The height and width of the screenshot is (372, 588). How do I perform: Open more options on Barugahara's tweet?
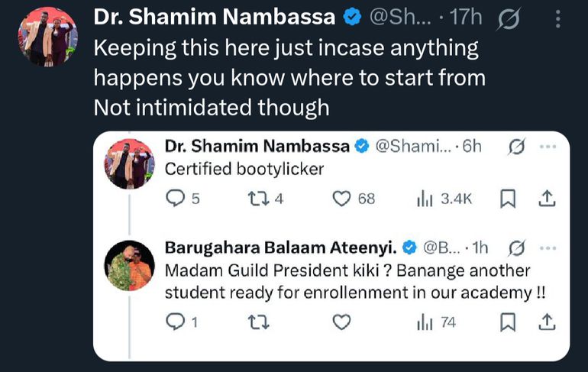coord(548,247)
